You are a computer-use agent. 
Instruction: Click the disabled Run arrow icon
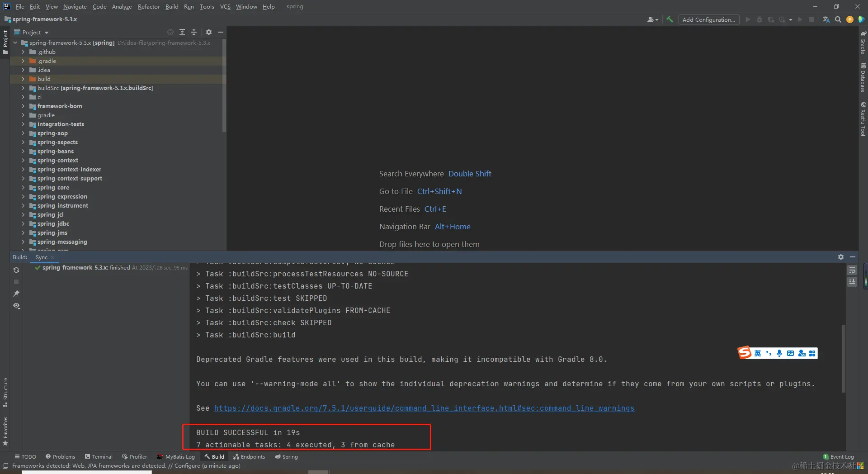pyautogui.click(x=748, y=19)
